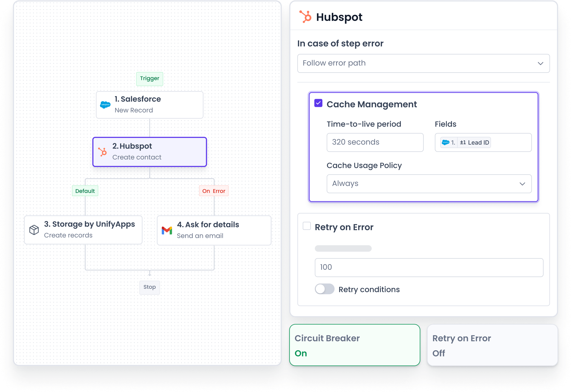This screenshot has width=571, height=392.
Task: Turn on the Retry conditions toggle
Action: 325,289
